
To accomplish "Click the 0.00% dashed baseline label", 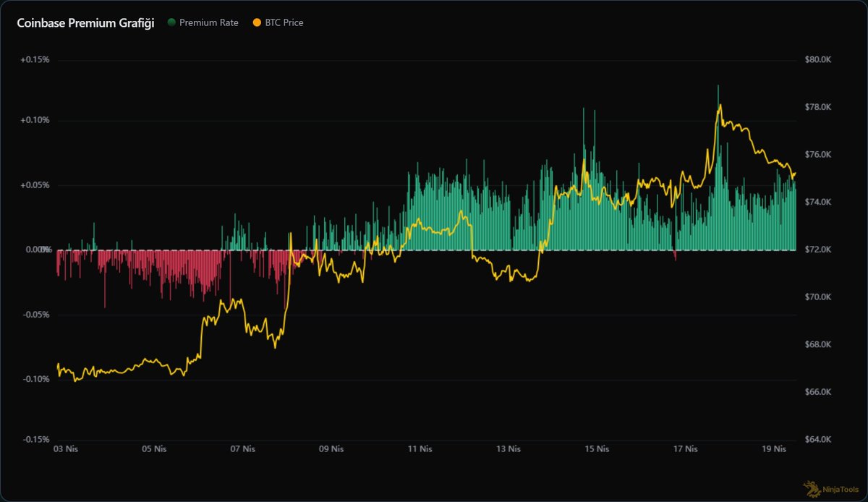I will (37, 250).
